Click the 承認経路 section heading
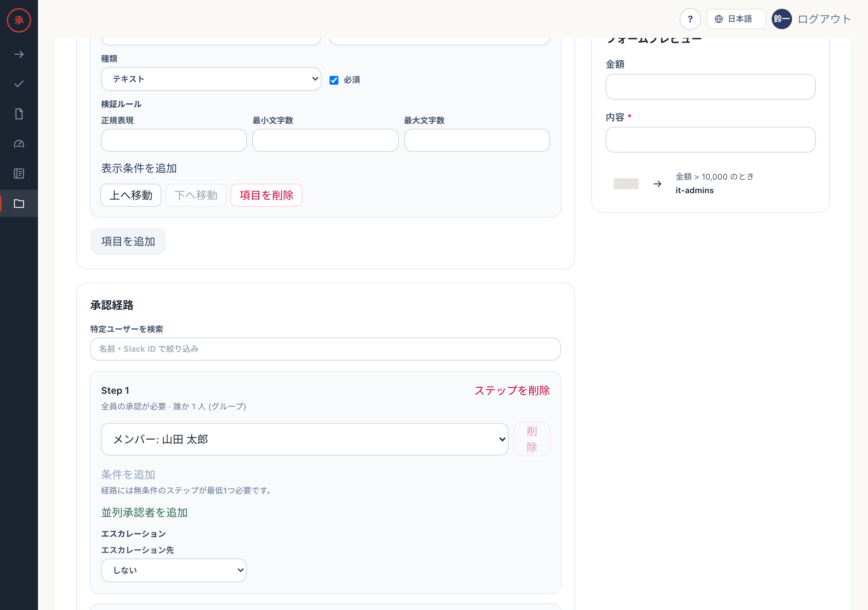Screen dimensions: 868x610 point(112,305)
